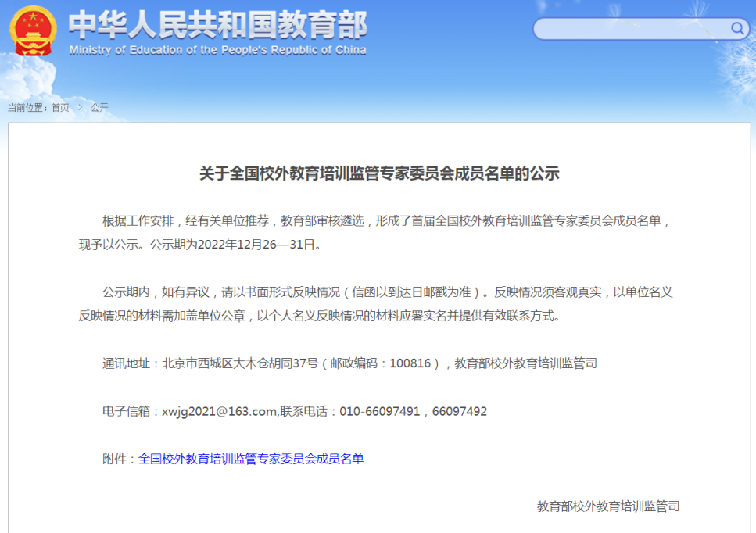Click the email address xwjg2021@163.com
This screenshot has width=756, height=533.
(219, 411)
